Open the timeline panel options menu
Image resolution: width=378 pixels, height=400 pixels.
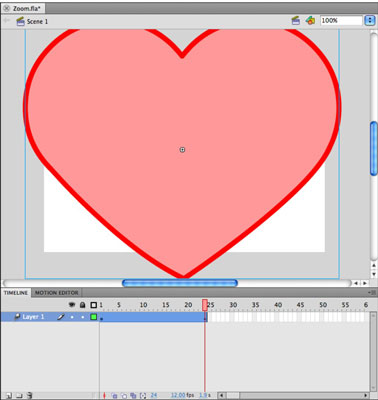373,292
